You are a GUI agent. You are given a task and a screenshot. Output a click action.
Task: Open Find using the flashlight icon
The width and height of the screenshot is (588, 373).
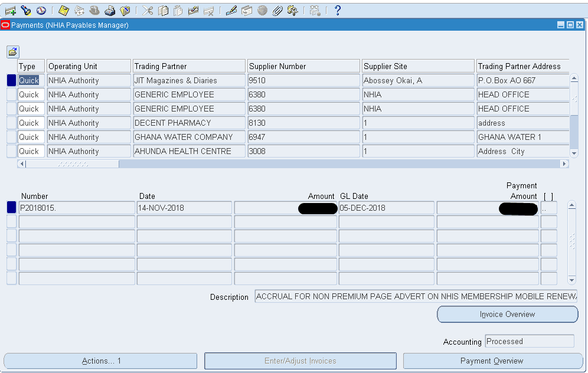coord(25,11)
